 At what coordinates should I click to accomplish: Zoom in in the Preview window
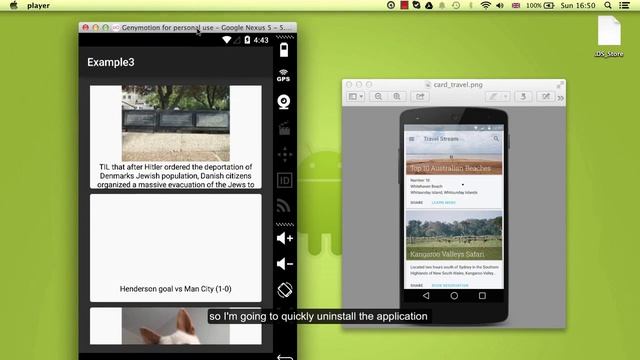397,97
